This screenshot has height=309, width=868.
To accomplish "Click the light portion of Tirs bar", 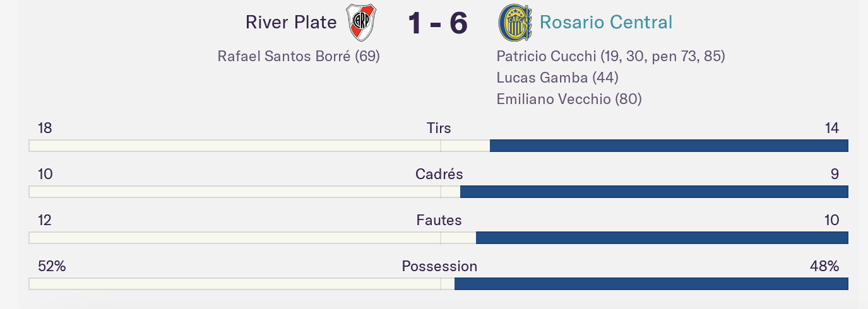I will tap(259, 146).
